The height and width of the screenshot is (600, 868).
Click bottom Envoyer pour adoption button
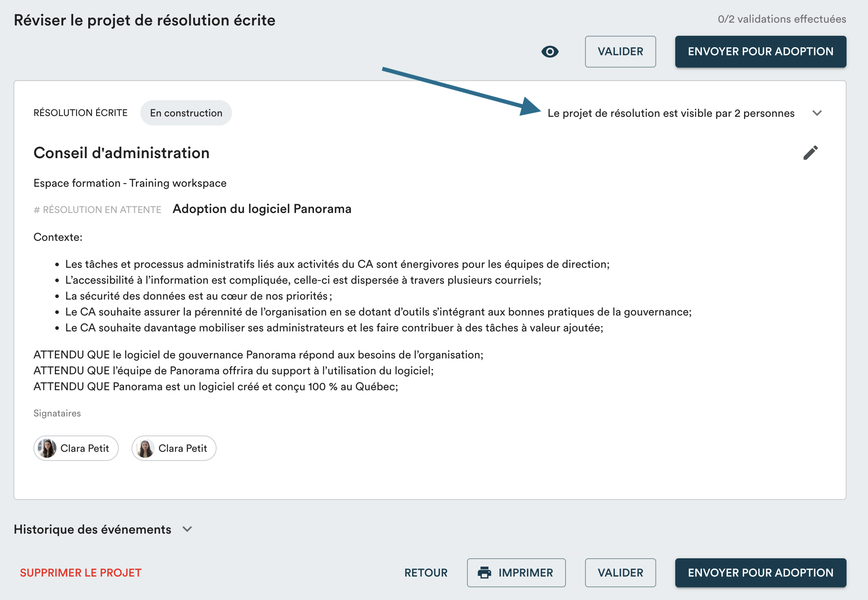click(760, 573)
